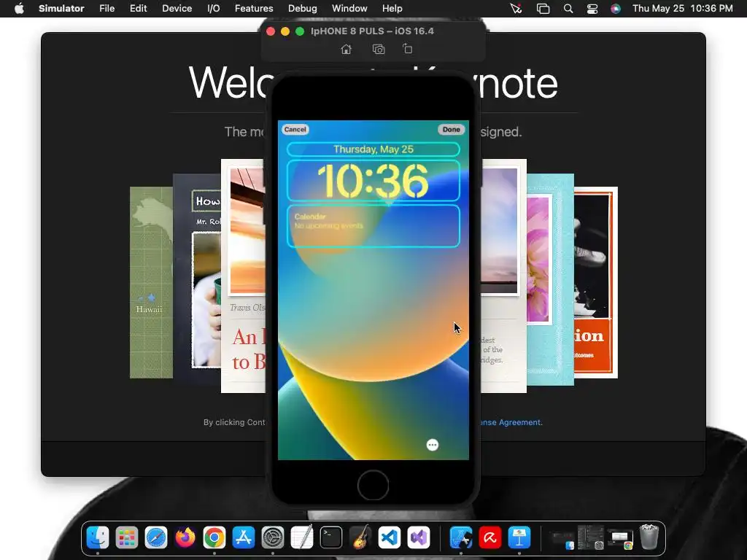Open Keynote from the Dock
This screenshot has height=560, width=747.
click(519, 537)
